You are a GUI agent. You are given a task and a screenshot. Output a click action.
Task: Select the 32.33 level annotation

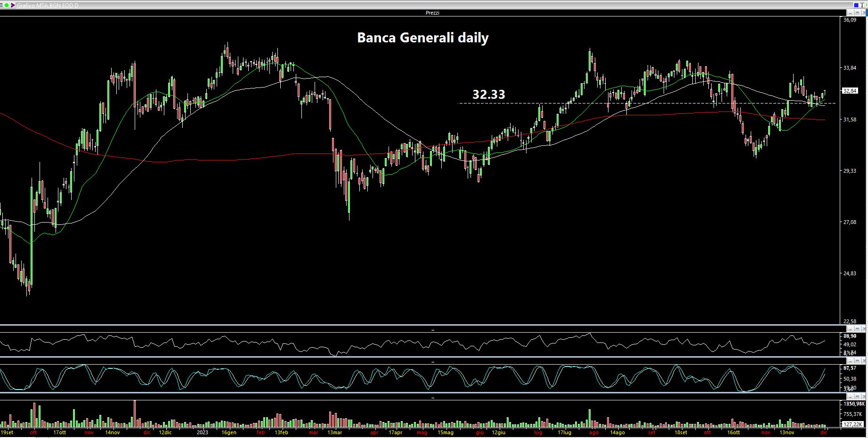[x=488, y=94]
